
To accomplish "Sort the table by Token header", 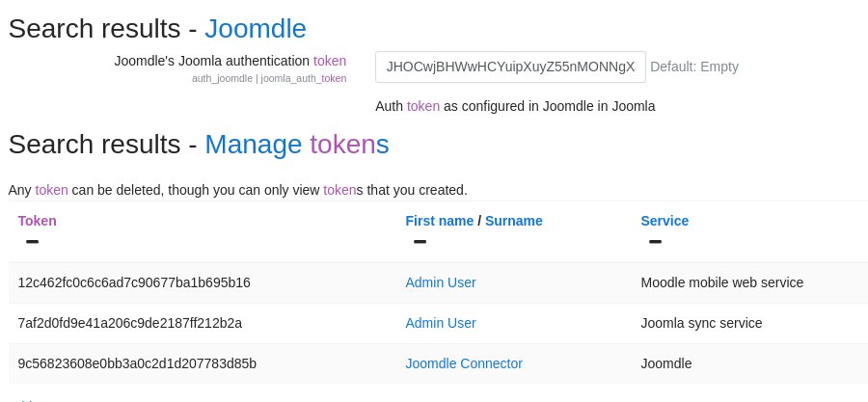I will point(37,221).
